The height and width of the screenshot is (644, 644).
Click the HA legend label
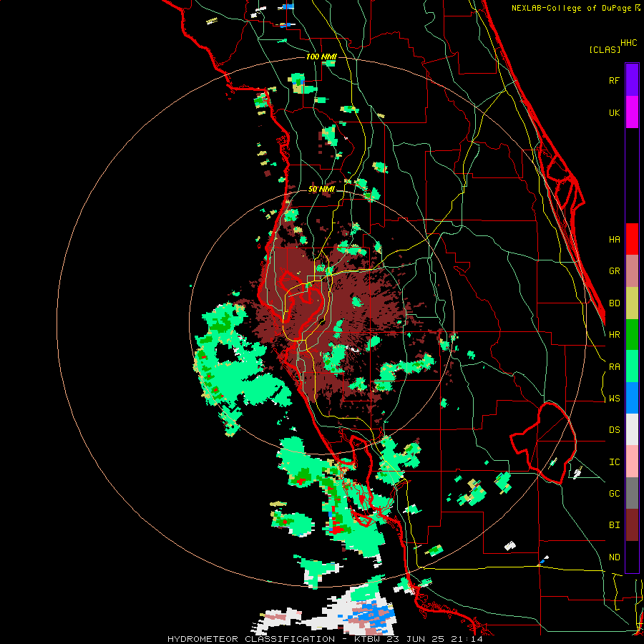(x=614, y=239)
